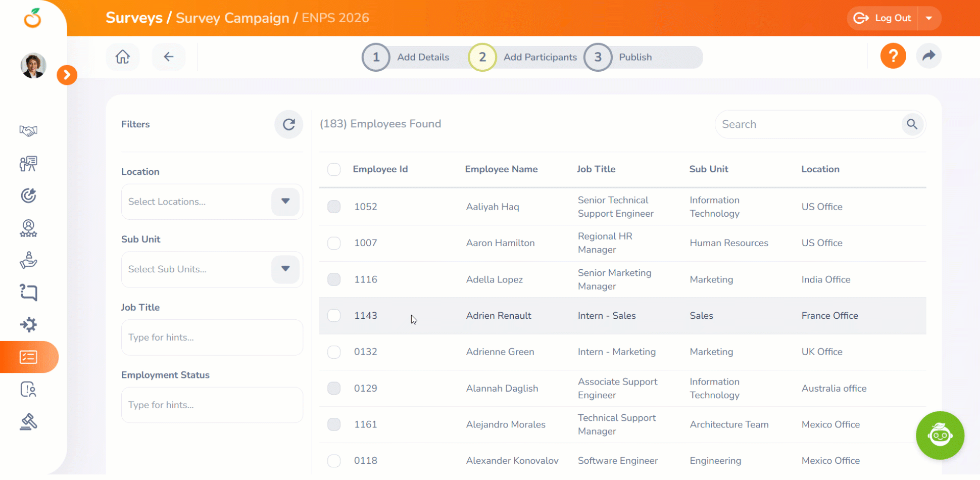Check the box for Adrienne Green

(334, 352)
